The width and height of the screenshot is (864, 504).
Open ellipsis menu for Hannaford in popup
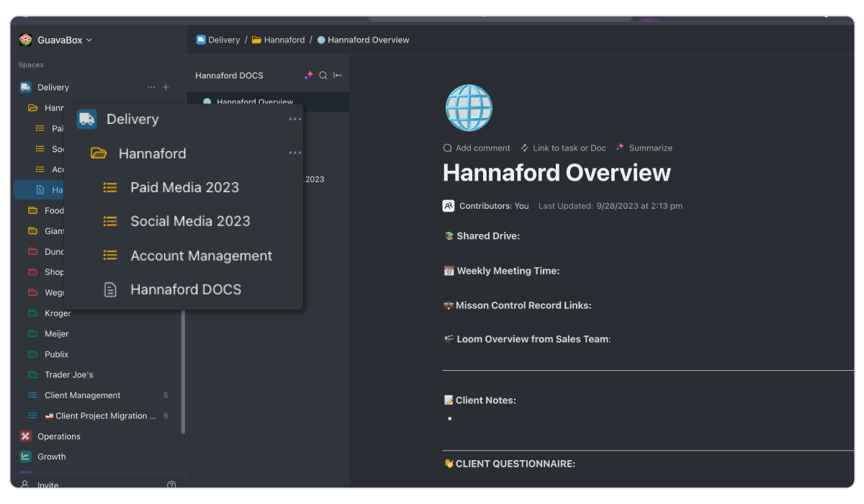tap(294, 153)
